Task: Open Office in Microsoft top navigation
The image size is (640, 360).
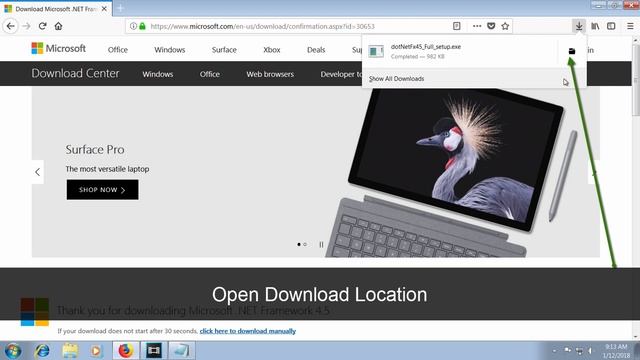Action: coord(118,50)
